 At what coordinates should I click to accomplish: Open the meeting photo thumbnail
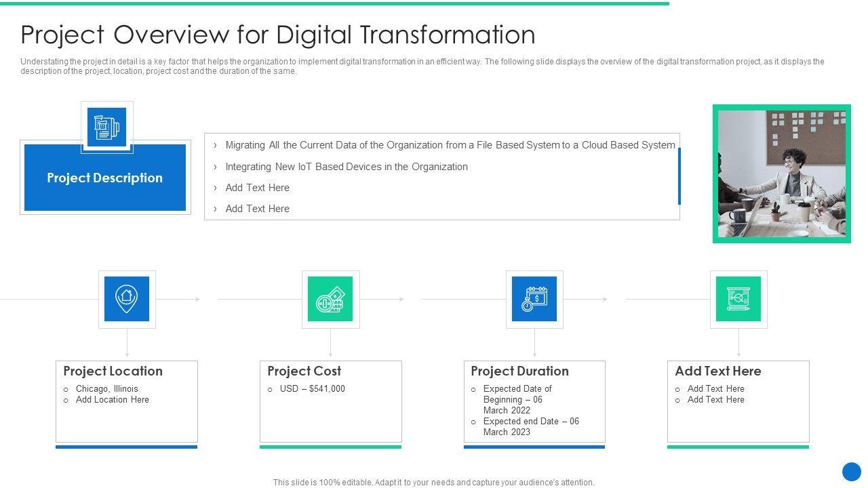pos(781,174)
